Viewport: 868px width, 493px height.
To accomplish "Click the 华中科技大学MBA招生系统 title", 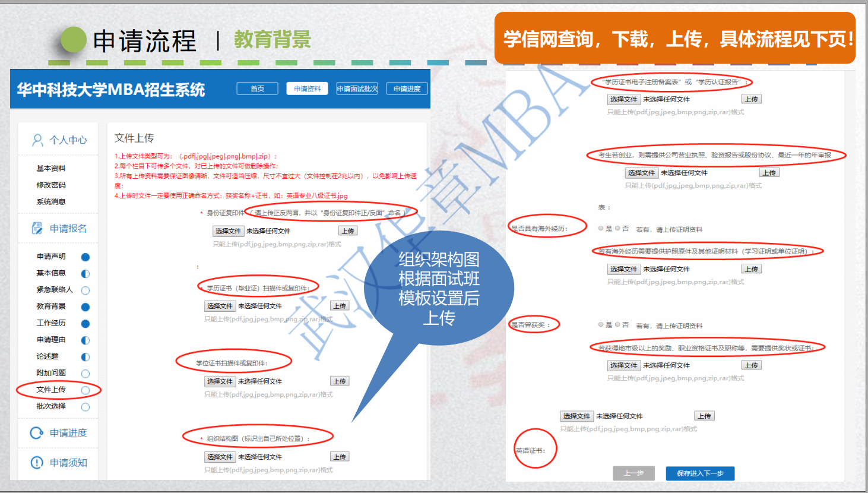I will click(x=111, y=90).
